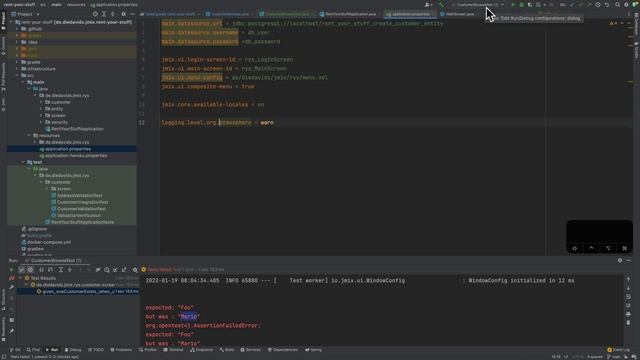Open test history clock icon in Run toolbar
The height and width of the screenshot is (360, 640).
coord(107,269)
